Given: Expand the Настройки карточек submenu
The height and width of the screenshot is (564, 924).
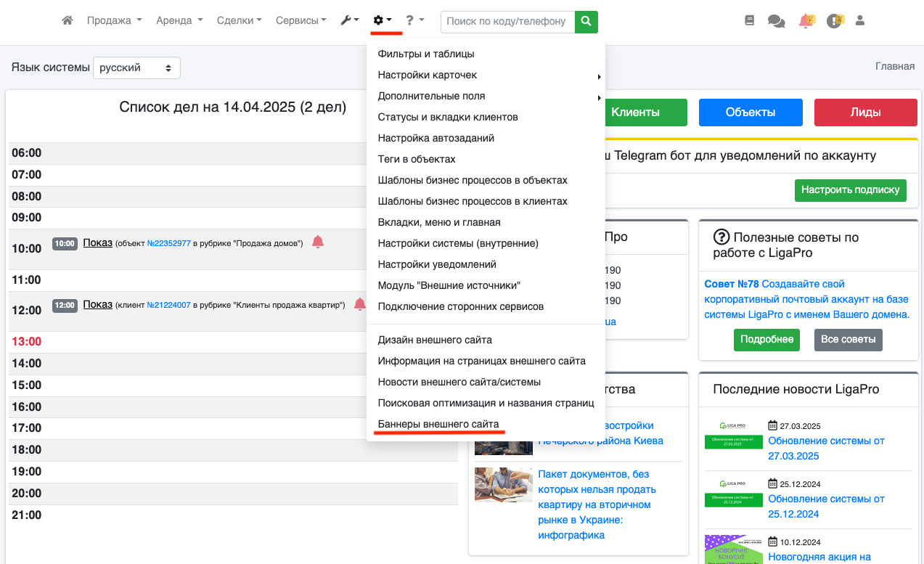Looking at the screenshot, I should pyautogui.click(x=428, y=75).
